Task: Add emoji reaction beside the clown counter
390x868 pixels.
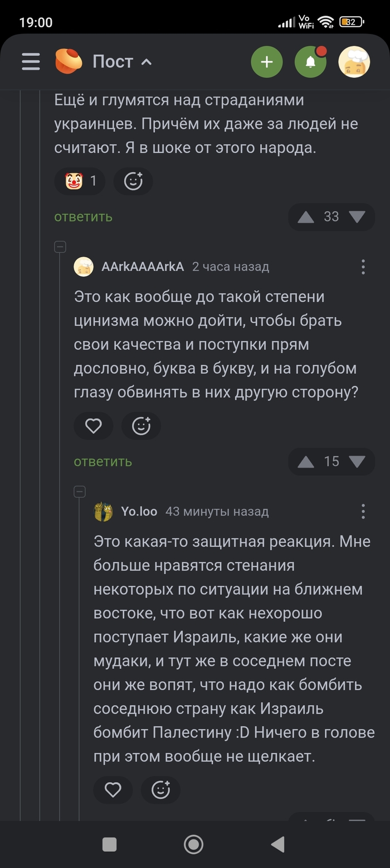Action: click(133, 181)
